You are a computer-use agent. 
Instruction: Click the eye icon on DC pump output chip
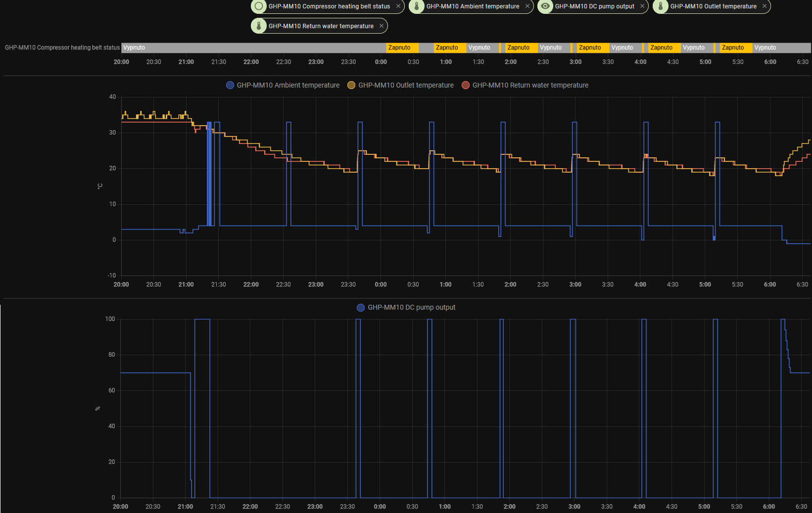[545, 6]
